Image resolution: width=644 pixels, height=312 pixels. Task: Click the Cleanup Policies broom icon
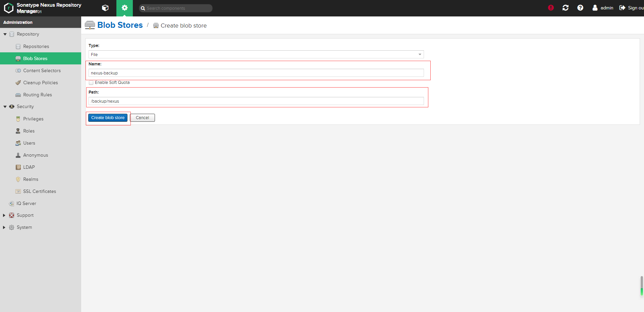coord(18,83)
